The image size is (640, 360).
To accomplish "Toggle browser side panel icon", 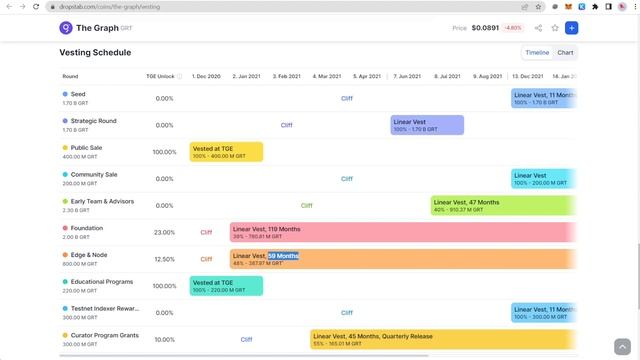I will (608, 7).
